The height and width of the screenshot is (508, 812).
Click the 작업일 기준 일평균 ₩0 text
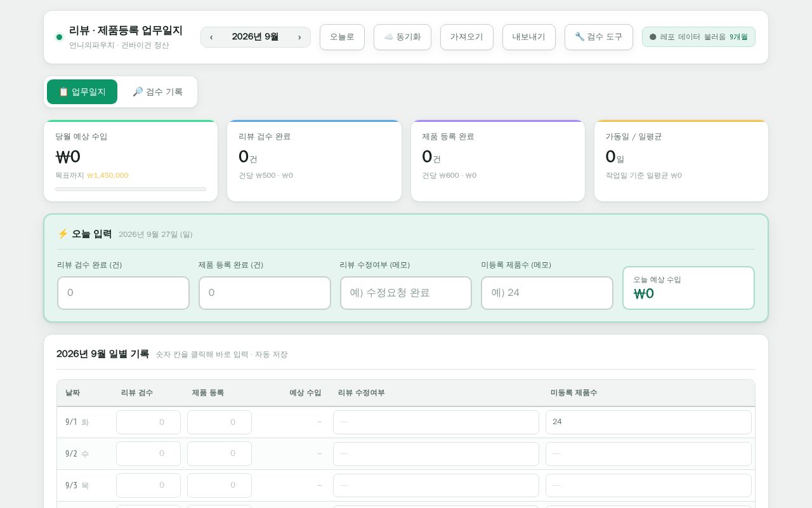pyautogui.click(x=643, y=175)
